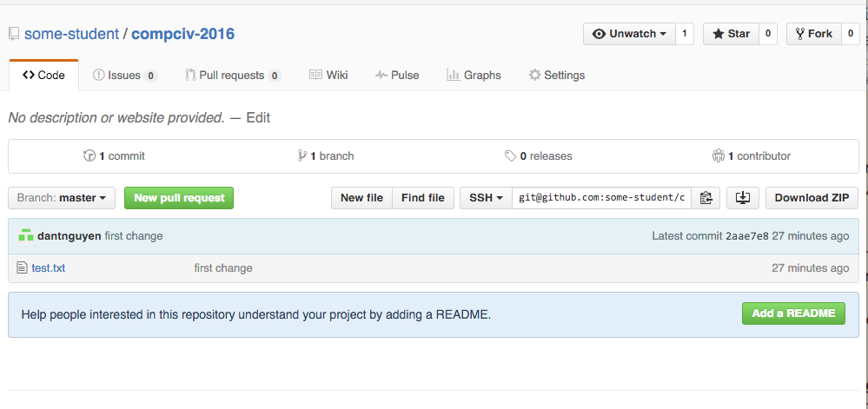Open the test.txt file
The image size is (868, 409).
click(48, 268)
